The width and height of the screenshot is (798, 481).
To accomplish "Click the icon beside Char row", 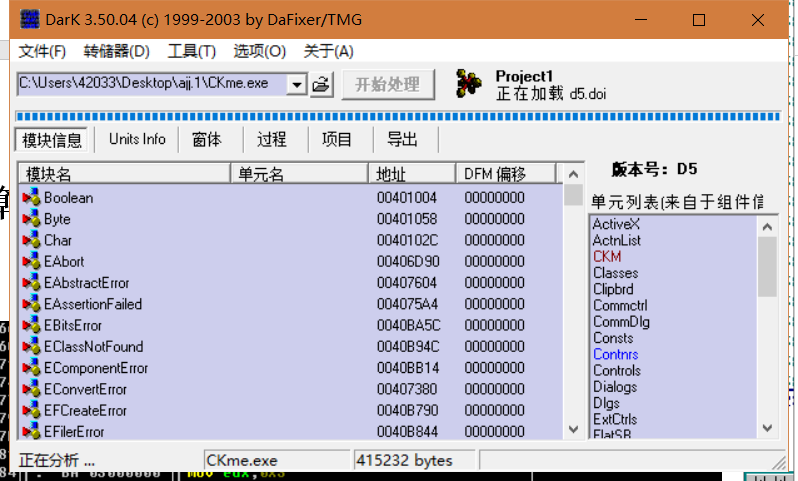I will tap(31, 240).
